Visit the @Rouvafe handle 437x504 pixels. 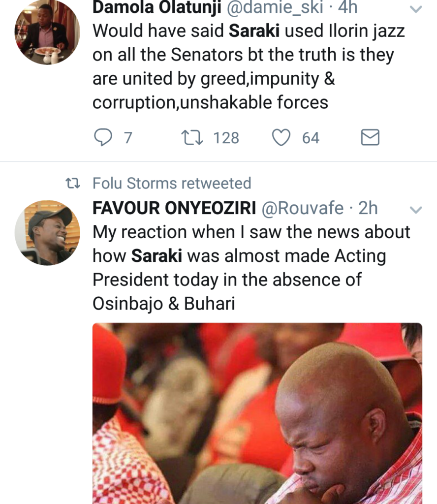tap(303, 209)
